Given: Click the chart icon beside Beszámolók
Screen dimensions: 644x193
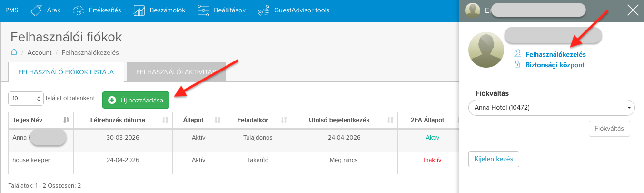Looking at the screenshot, I should pos(139,10).
